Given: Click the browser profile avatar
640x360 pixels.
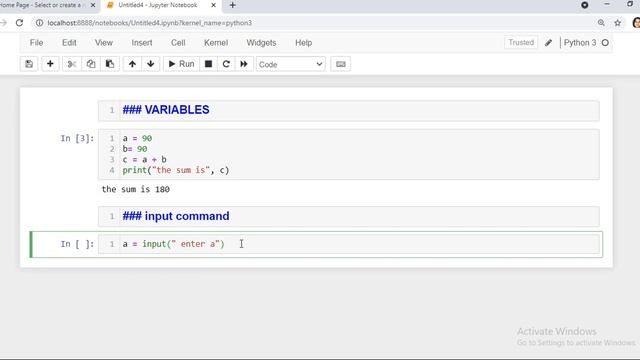Looking at the screenshot, I should [636, 23].
